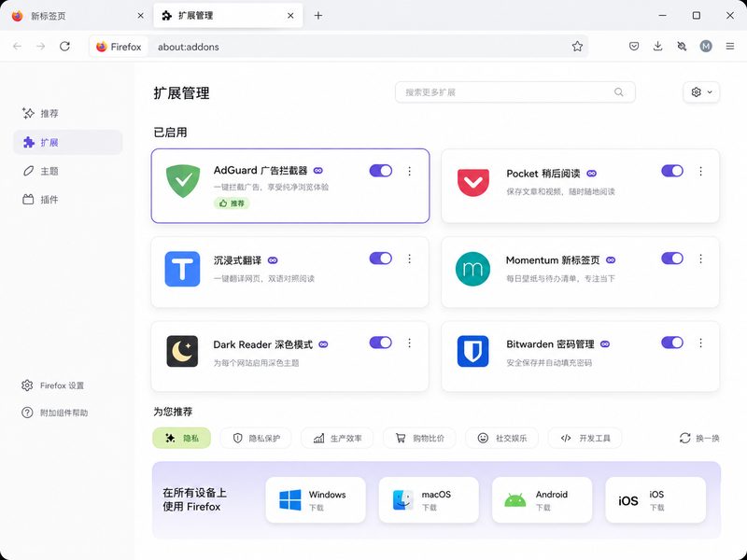
Task: Filter recommendations by 购物比价
Action: click(x=419, y=438)
